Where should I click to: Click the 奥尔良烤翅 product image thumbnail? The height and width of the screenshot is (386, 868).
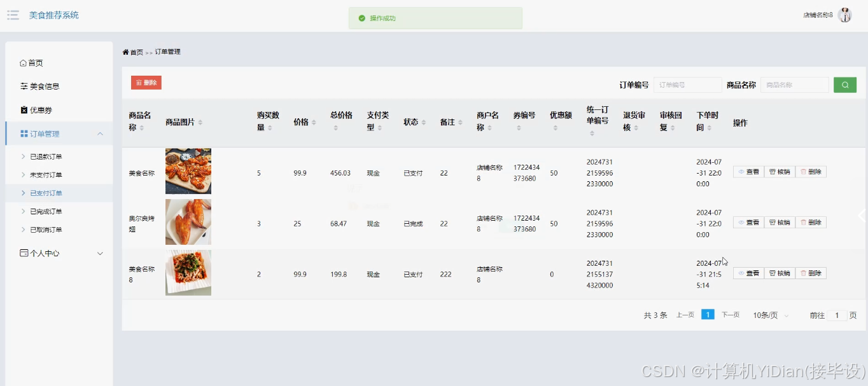pos(188,222)
